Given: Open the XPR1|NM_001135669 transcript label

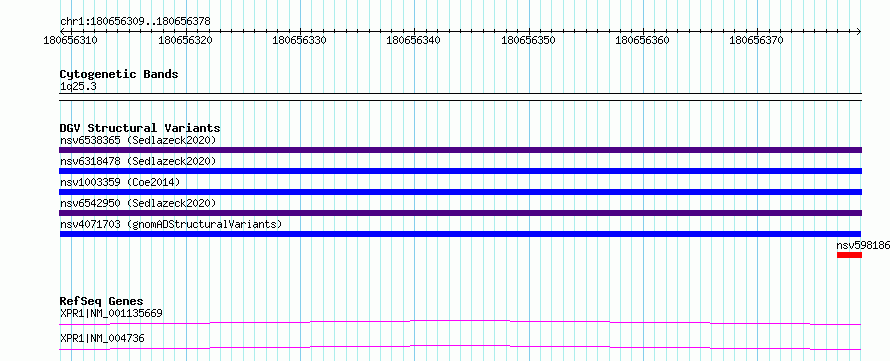Looking at the screenshot, I should [x=112, y=313].
